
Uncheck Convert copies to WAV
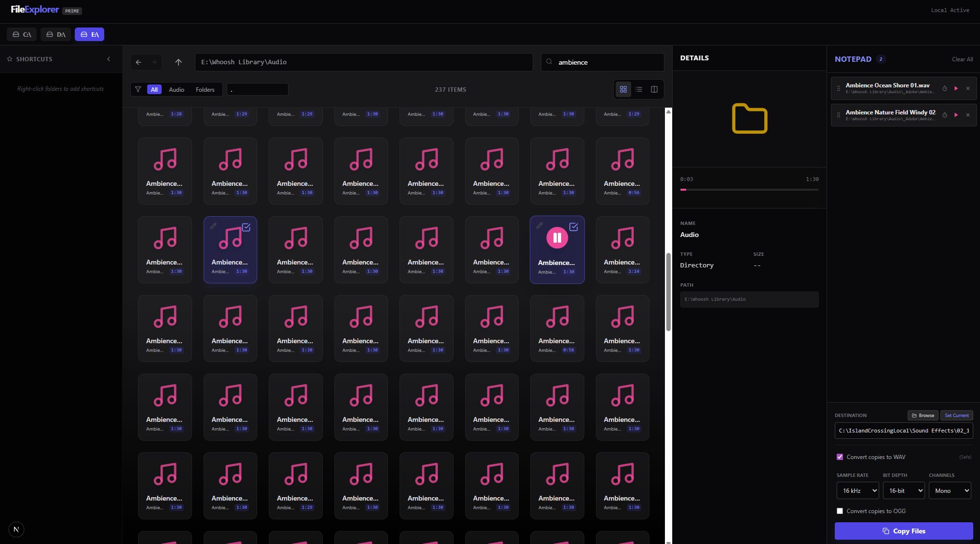click(840, 457)
